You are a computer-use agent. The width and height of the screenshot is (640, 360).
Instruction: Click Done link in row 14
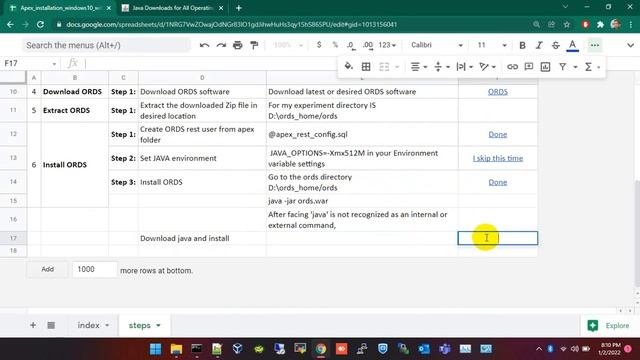(x=498, y=182)
